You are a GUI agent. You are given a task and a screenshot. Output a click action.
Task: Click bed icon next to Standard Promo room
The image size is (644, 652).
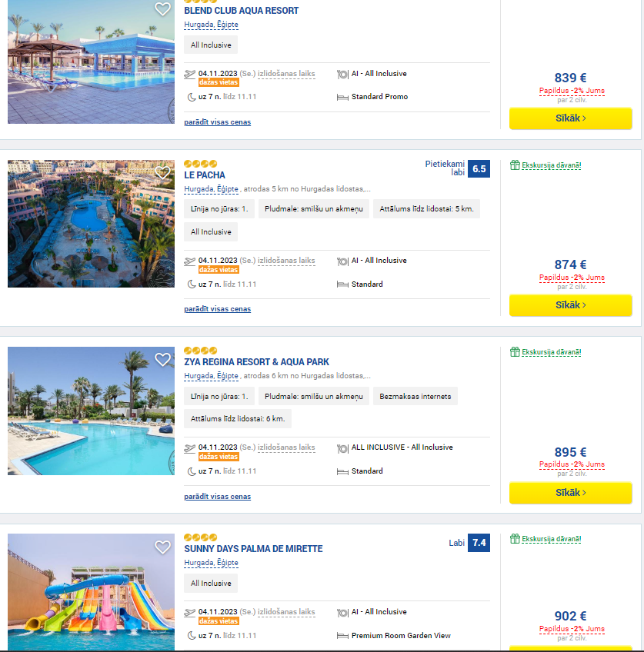point(342,98)
